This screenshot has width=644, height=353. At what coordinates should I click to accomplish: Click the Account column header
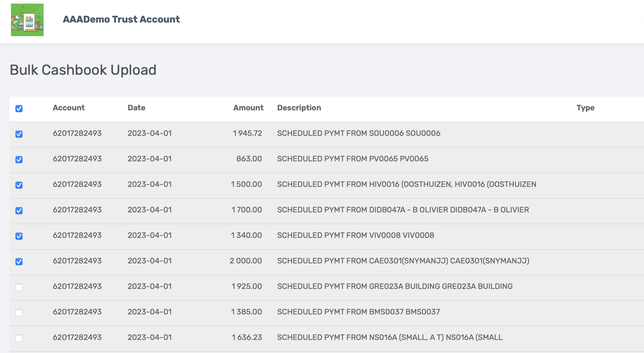coord(69,108)
